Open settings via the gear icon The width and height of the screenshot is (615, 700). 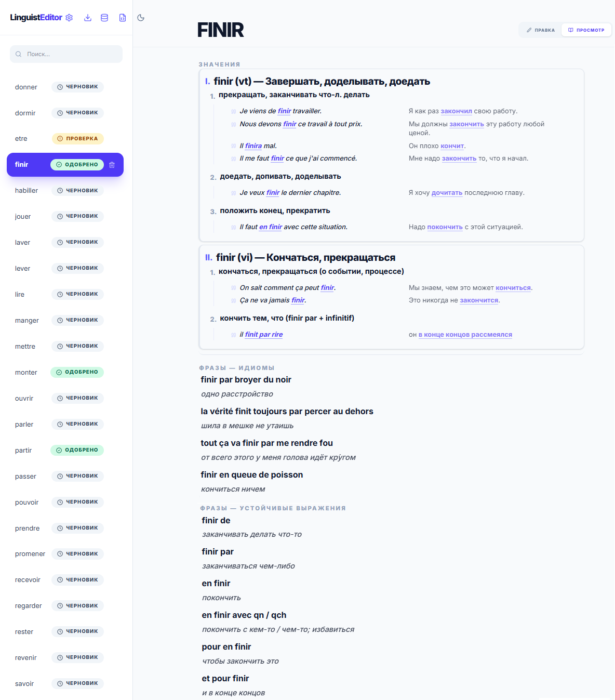[69, 18]
